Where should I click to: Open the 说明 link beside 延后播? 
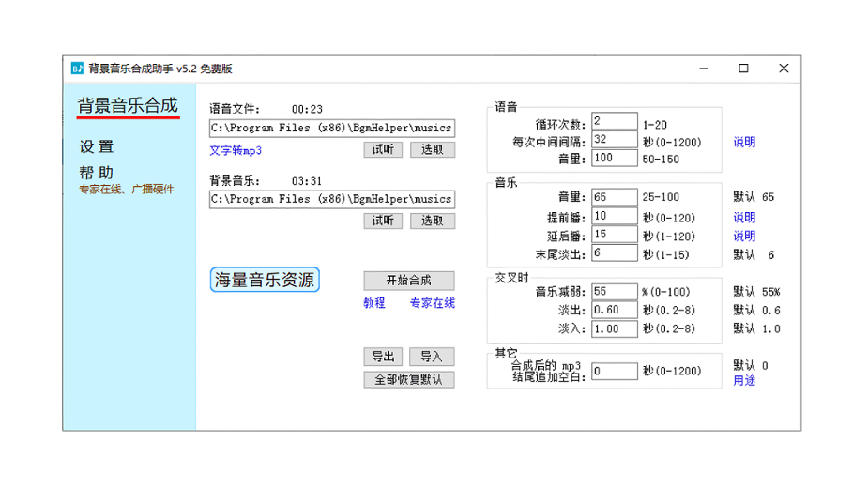744,236
